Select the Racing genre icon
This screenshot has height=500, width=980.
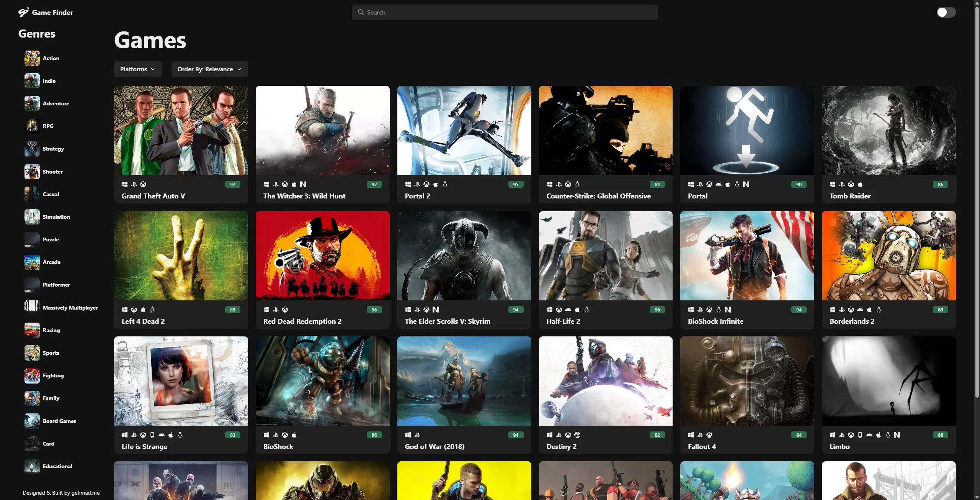[32, 330]
